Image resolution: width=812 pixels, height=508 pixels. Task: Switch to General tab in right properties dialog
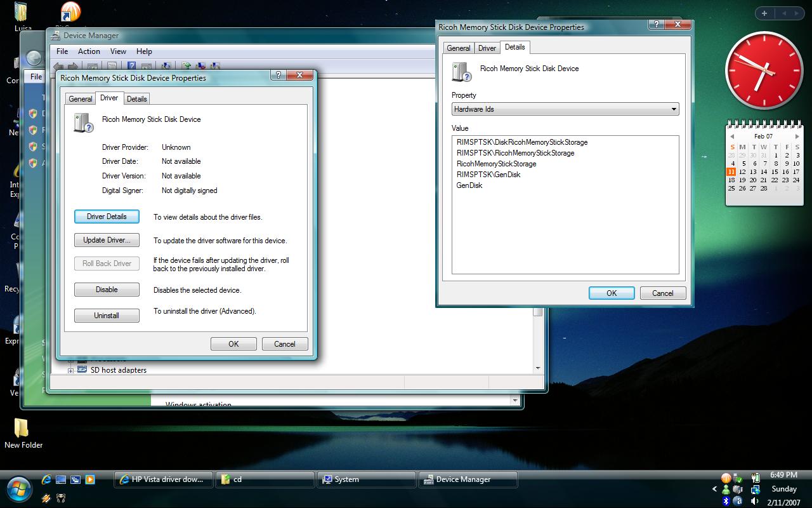(x=459, y=48)
